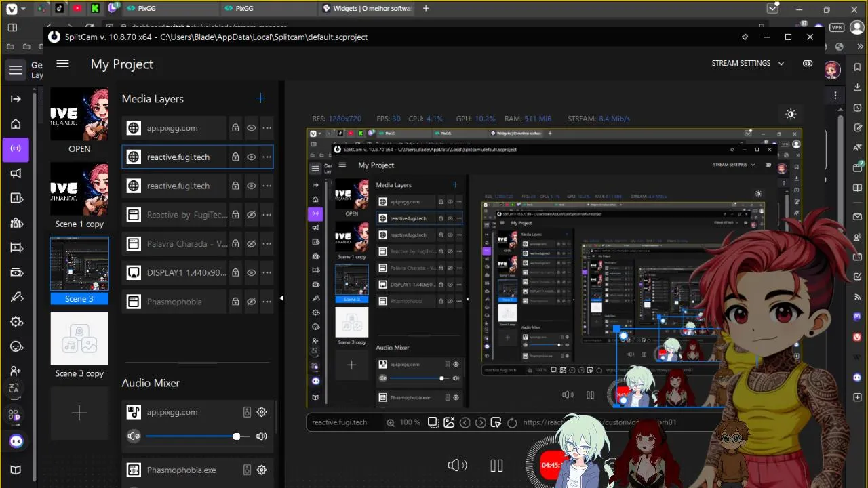Pin the SplitCam window on top

click(745, 37)
